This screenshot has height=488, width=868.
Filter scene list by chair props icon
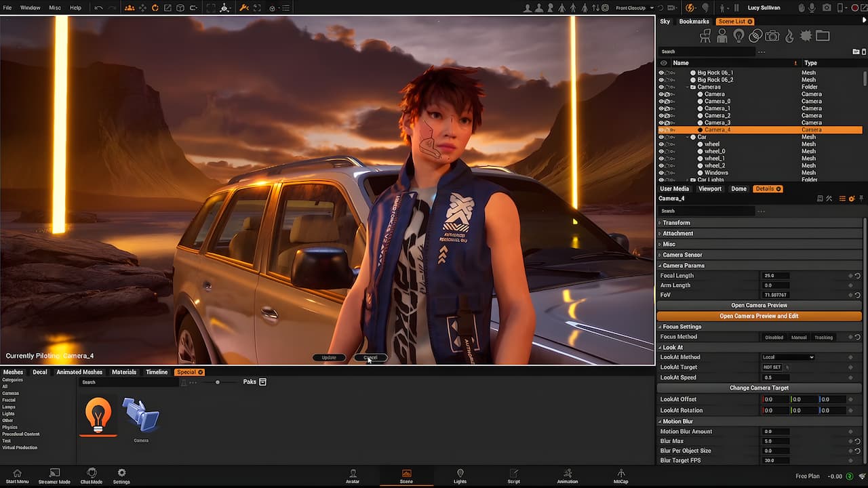coord(705,36)
